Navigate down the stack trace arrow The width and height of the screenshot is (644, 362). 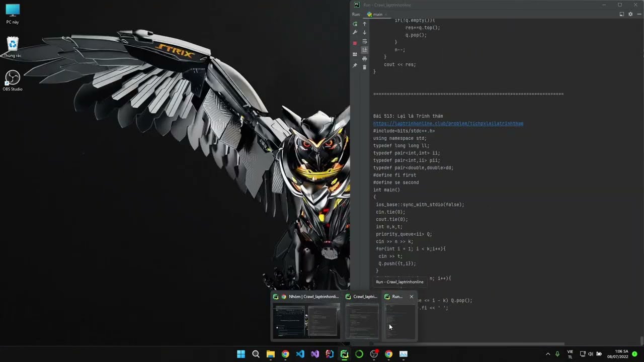(365, 33)
